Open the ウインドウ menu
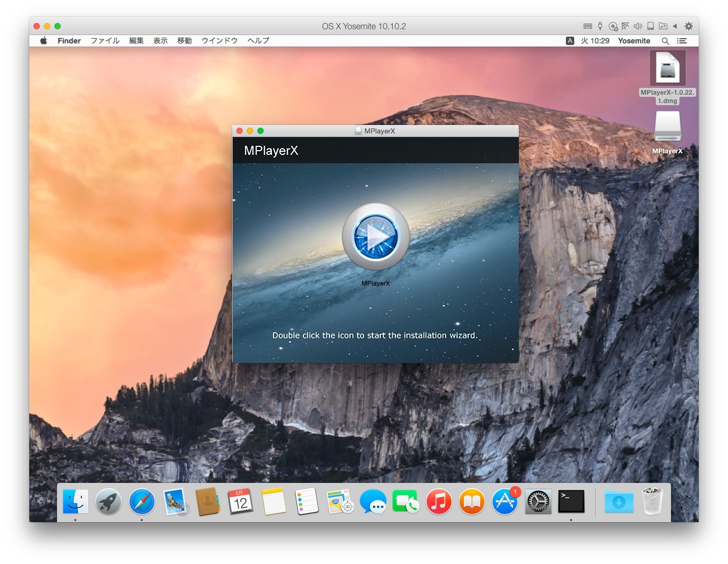728x564 pixels. click(x=220, y=41)
